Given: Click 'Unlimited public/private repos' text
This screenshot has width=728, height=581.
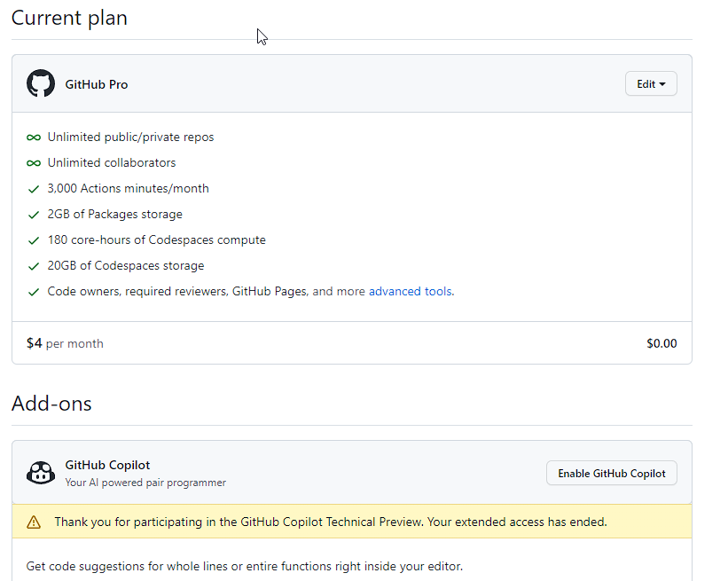Looking at the screenshot, I should [130, 137].
